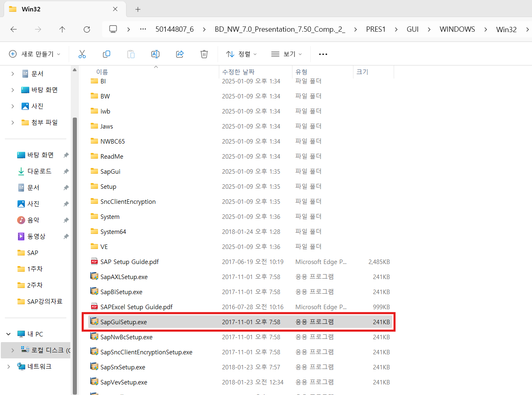This screenshot has width=532, height=395.
Task: Click the SapSrxSetup.exe installer icon
Action: point(94,367)
